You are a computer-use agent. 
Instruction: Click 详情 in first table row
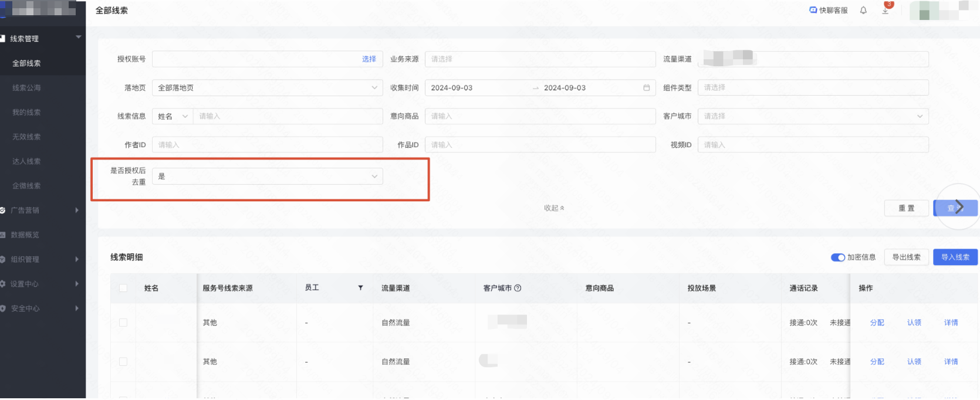click(x=951, y=323)
